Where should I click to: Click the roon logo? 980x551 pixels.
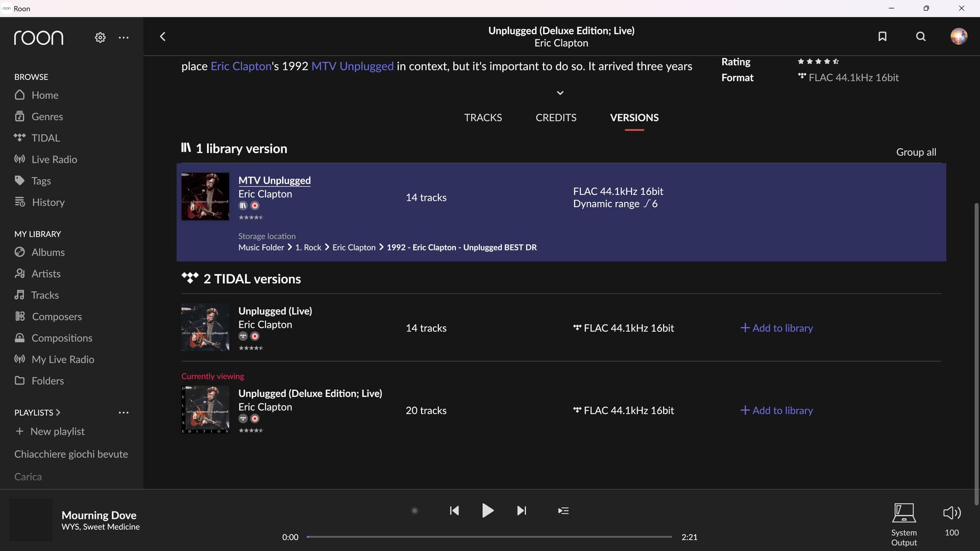(39, 37)
